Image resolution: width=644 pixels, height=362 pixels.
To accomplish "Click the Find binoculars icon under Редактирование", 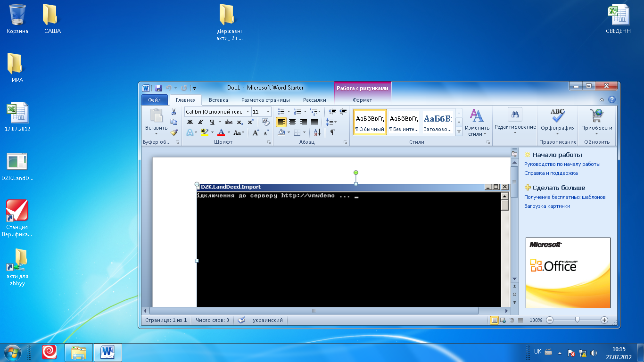I will tap(515, 115).
